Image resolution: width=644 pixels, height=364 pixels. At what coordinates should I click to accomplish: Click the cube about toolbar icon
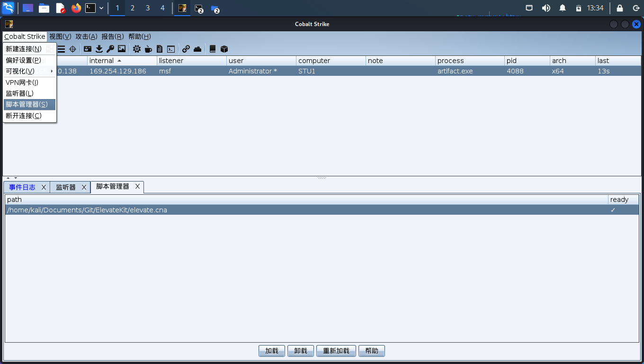pos(224,49)
